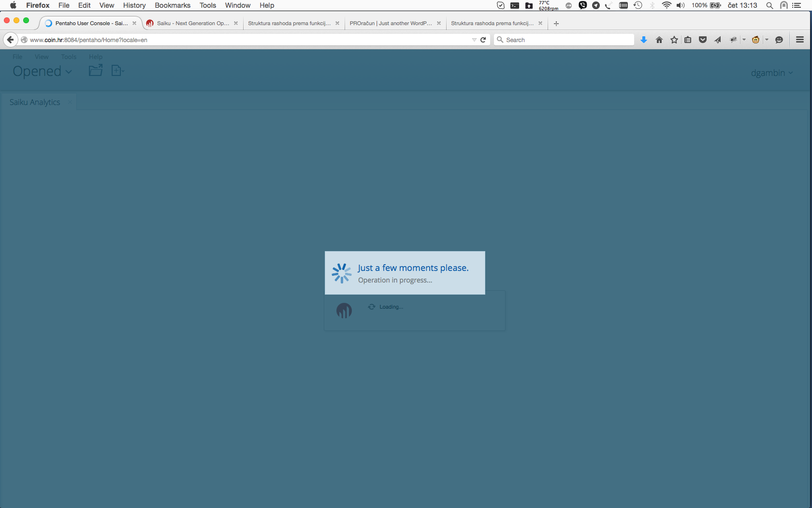Click the Wi-Fi status icon
812x508 pixels.
pos(667,5)
